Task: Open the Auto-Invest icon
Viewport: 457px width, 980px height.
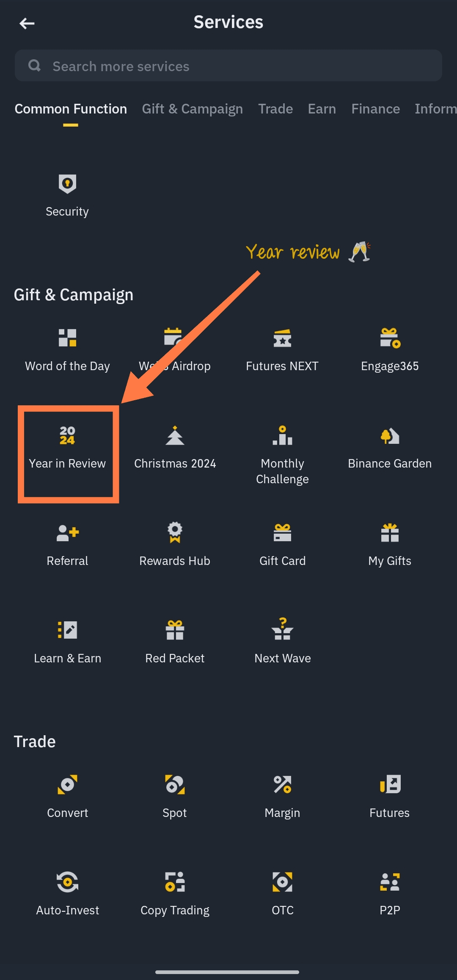Action: point(67,882)
